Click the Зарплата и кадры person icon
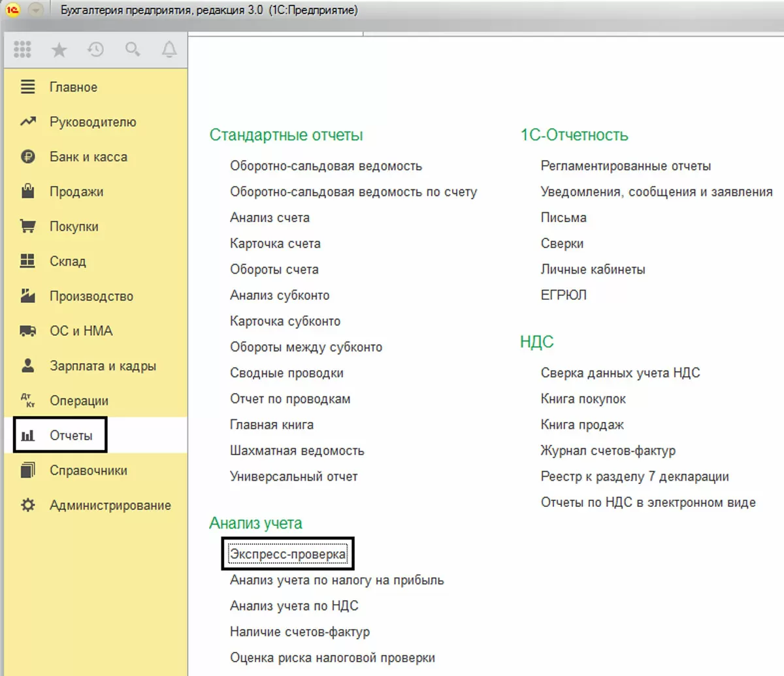The width and height of the screenshot is (784, 676). [27, 365]
